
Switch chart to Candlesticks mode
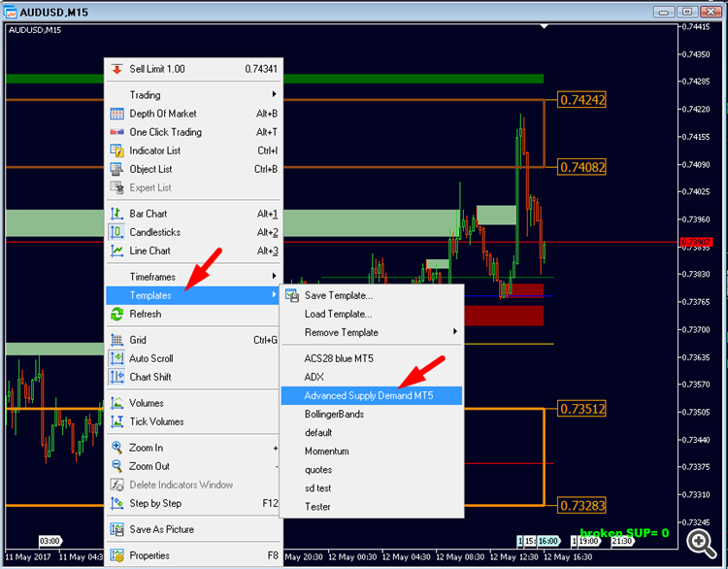(193, 232)
